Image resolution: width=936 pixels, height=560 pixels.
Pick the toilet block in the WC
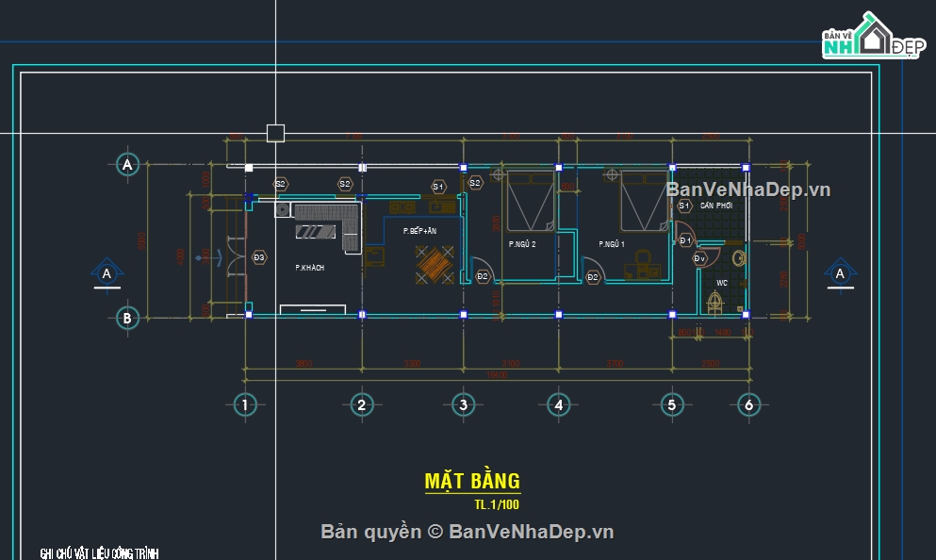tap(715, 303)
